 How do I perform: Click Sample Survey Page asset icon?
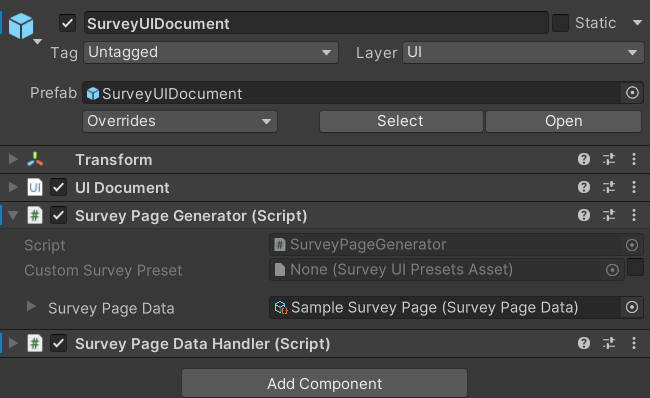(x=281, y=308)
